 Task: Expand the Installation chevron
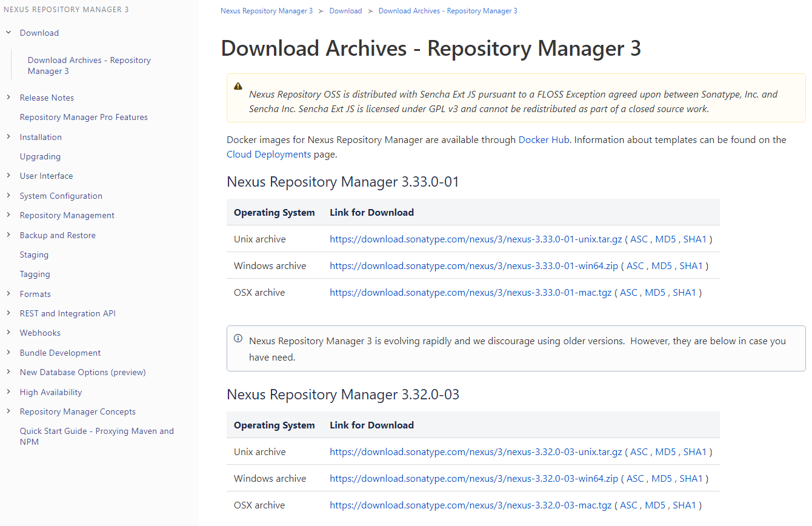click(8, 136)
